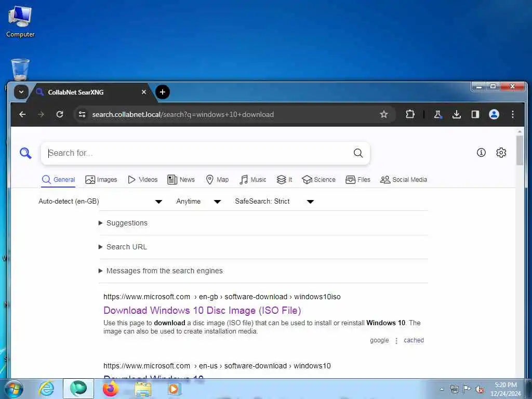This screenshot has width=532, height=399.
Task: Switch to the Science category
Action: coord(318,179)
